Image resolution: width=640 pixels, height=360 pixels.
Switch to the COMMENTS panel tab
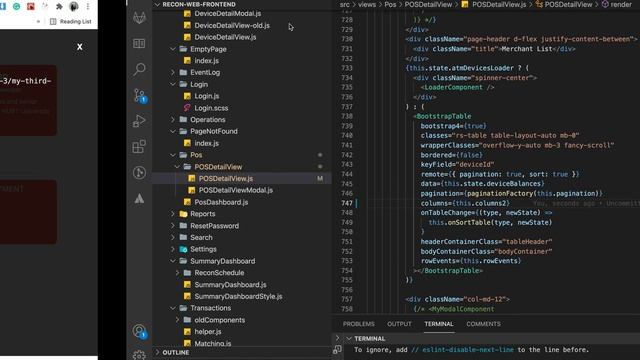[483, 324]
